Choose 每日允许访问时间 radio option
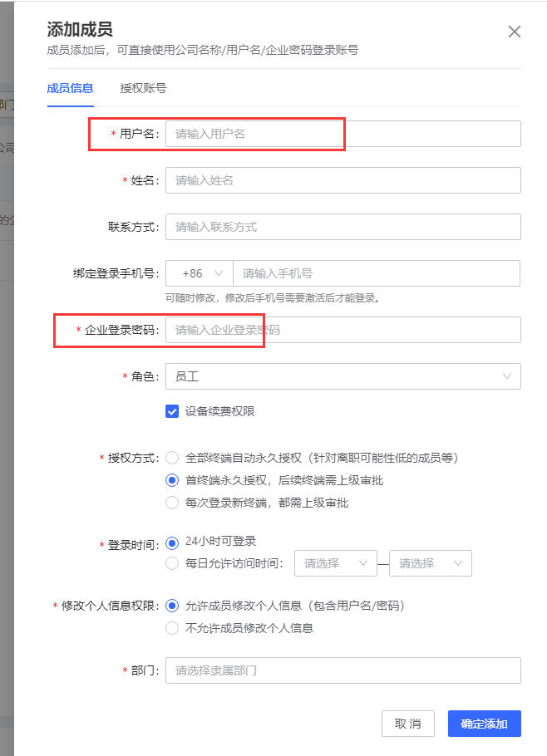The image size is (547, 756). (173, 563)
